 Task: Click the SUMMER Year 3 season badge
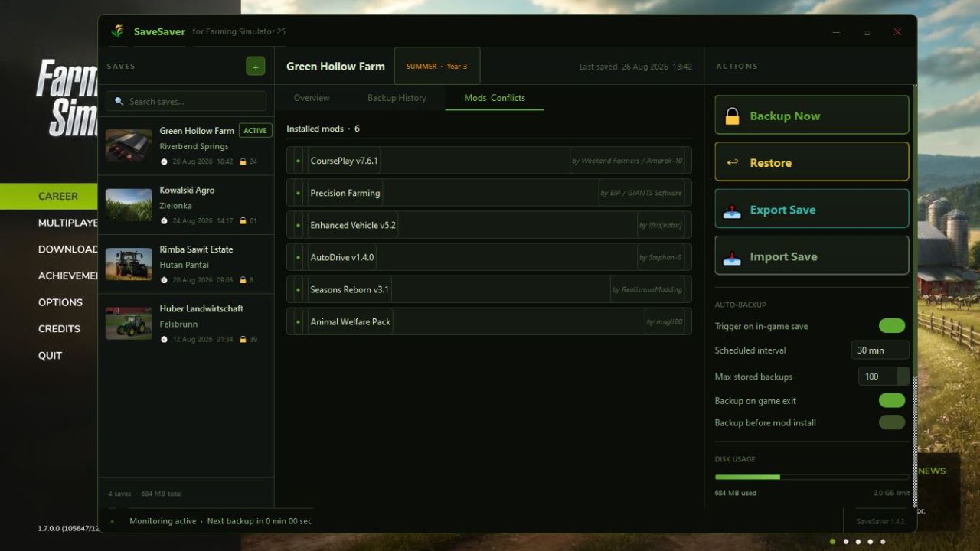point(437,66)
